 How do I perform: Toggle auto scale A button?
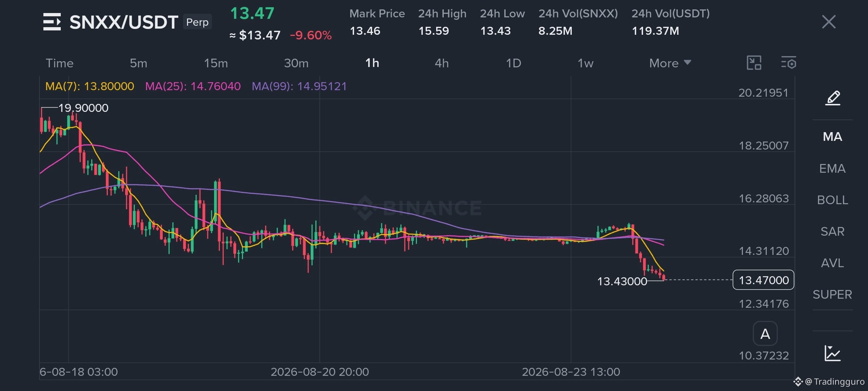point(765,334)
